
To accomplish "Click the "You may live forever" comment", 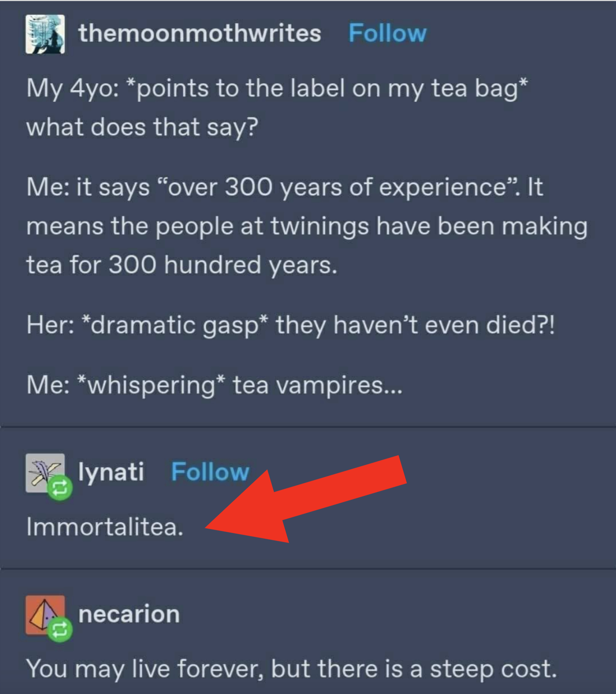I will point(291,669).
